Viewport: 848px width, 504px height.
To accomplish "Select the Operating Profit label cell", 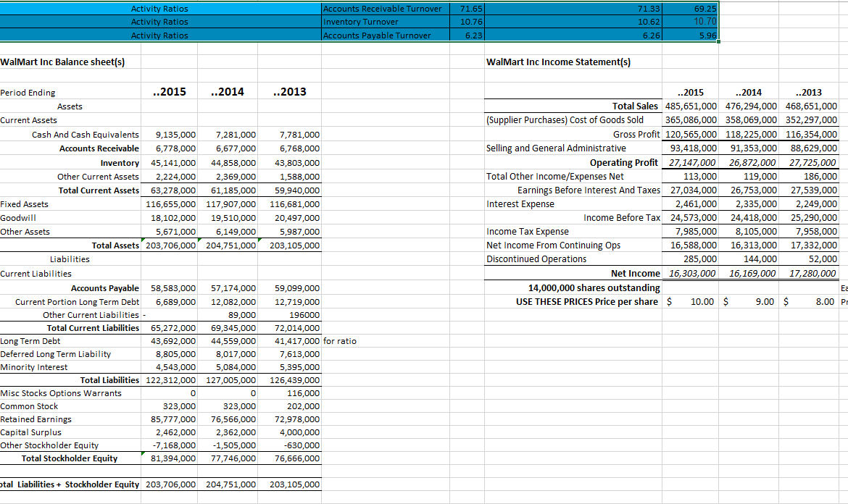I will tap(623, 161).
